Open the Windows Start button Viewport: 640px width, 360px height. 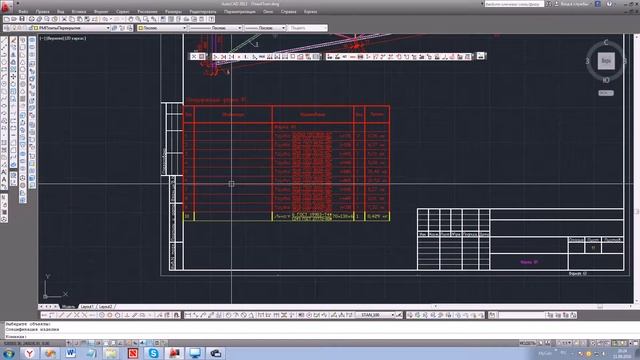[x=9, y=353]
